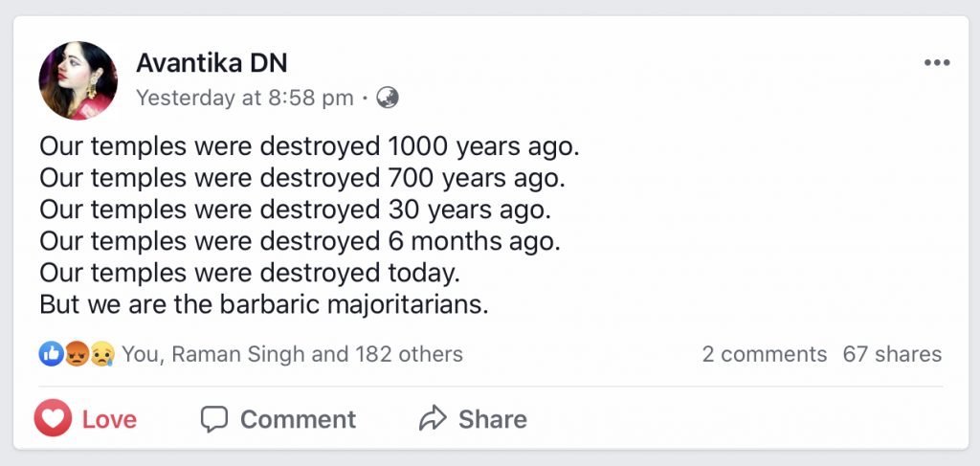Open the Avantika DN profile name link
This screenshot has width=980, height=466.
click(212, 63)
